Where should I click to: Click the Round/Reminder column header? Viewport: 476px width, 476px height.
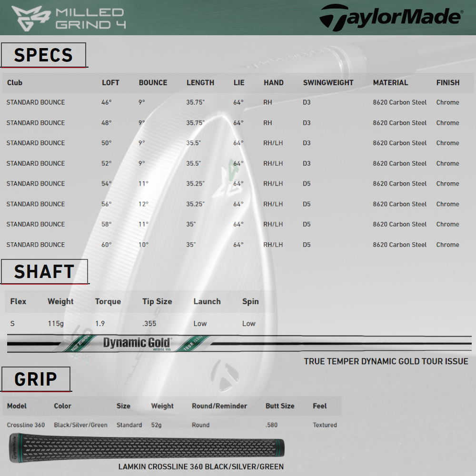tap(219, 406)
